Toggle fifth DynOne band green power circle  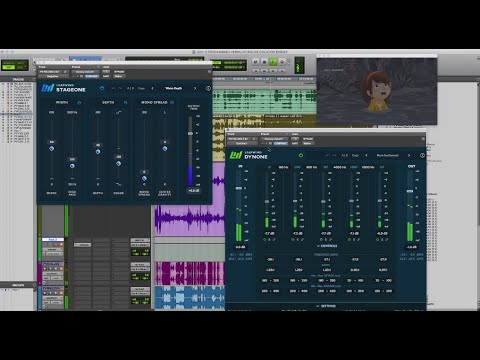(x=378, y=240)
